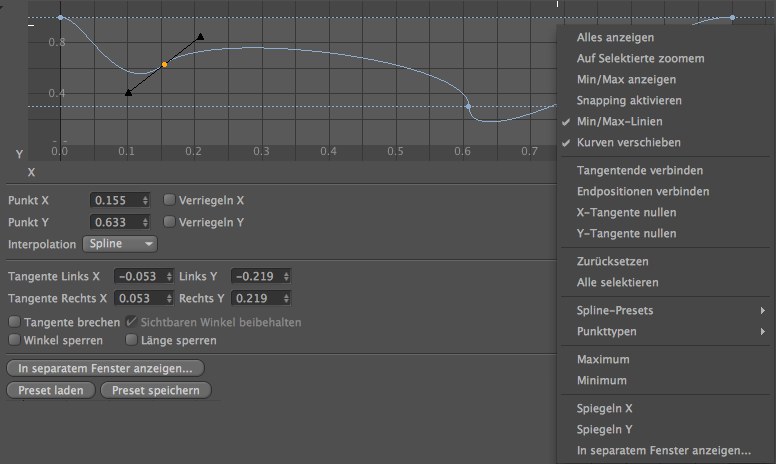Toggle the Tangente brechen checkbox
Screen dimensions: 776x464
pos(14,322)
